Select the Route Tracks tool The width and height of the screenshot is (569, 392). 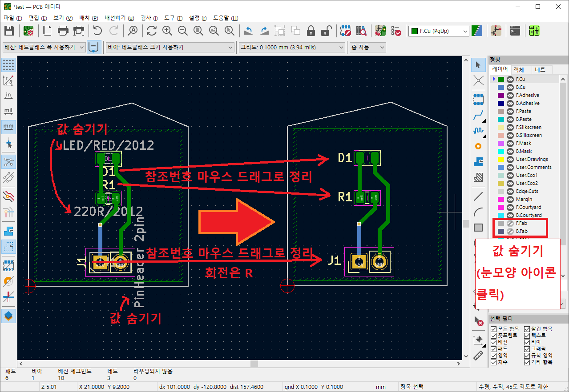[478, 116]
